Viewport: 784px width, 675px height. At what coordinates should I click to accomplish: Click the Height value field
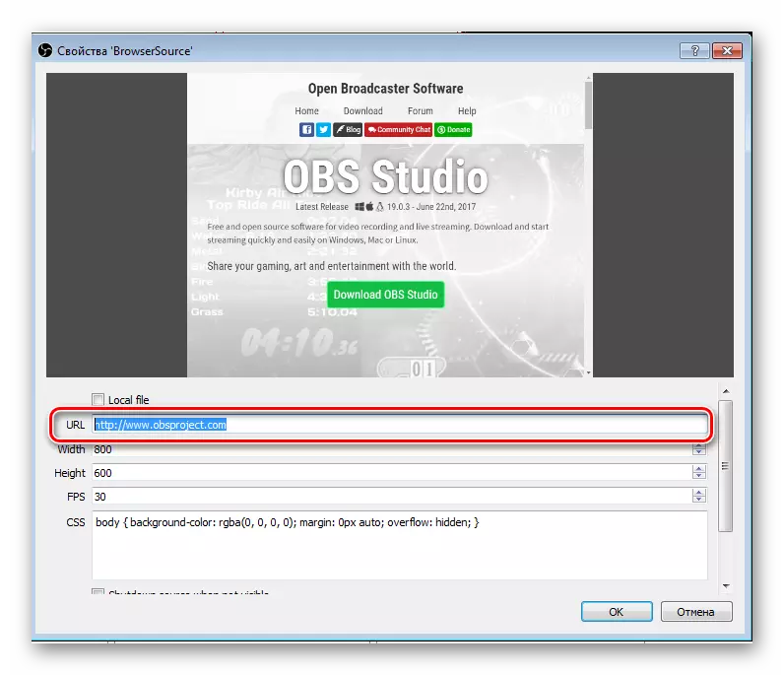coord(392,473)
